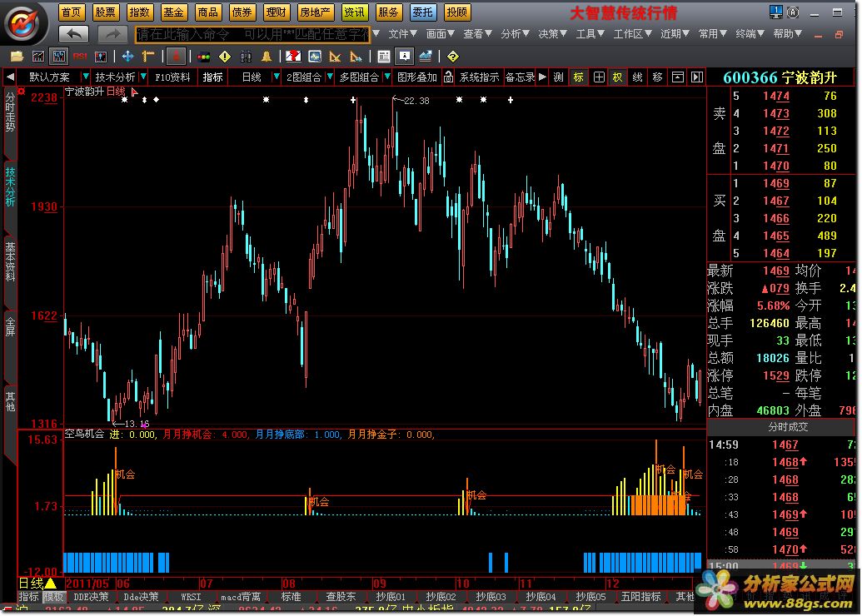Open the 文件 menu

(402, 34)
